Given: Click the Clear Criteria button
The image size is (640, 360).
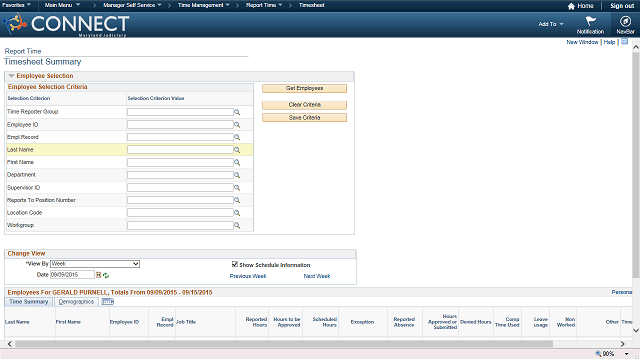Looking at the screenshot, I should click(x=304, y=105).
